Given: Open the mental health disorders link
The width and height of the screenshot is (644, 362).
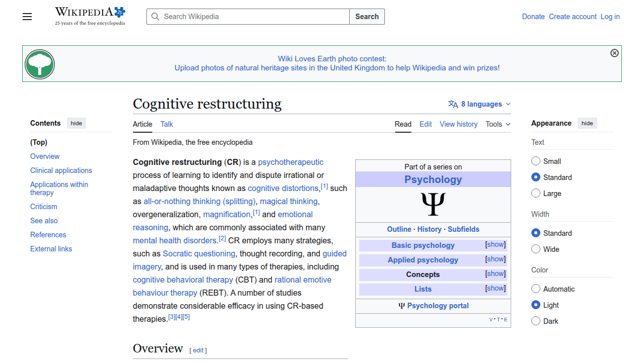Looking at the screenshot, I should 175,240.
